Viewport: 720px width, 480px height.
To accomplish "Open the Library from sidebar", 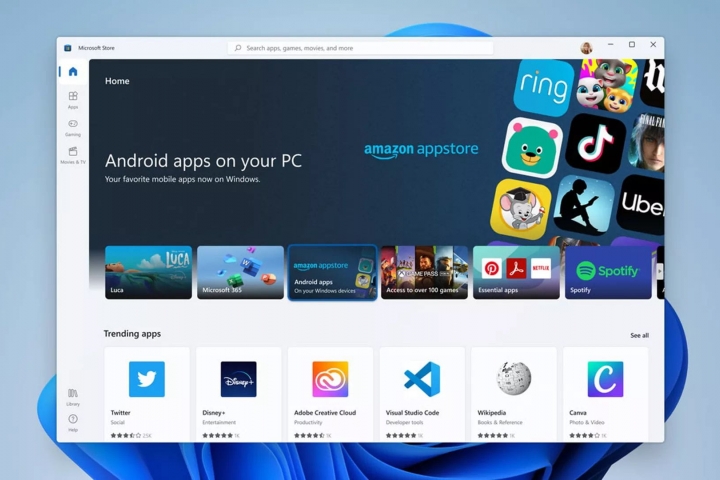I will [73, 396].
